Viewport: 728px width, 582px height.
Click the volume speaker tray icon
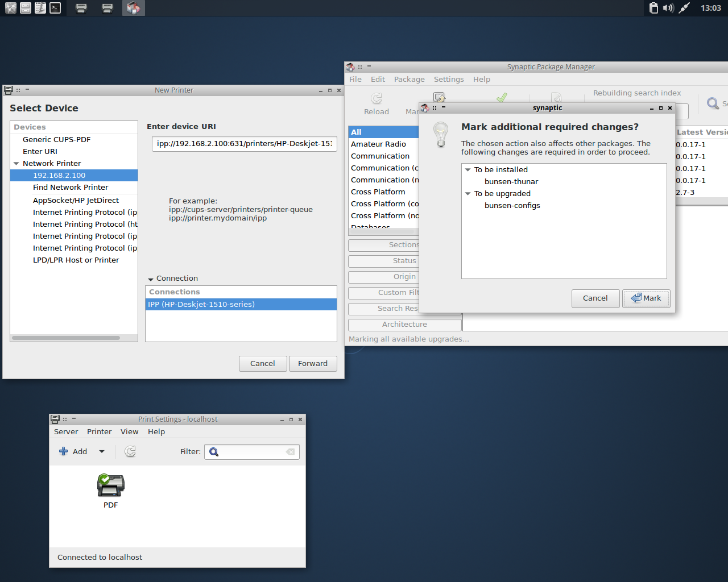(x=668, y=8)
